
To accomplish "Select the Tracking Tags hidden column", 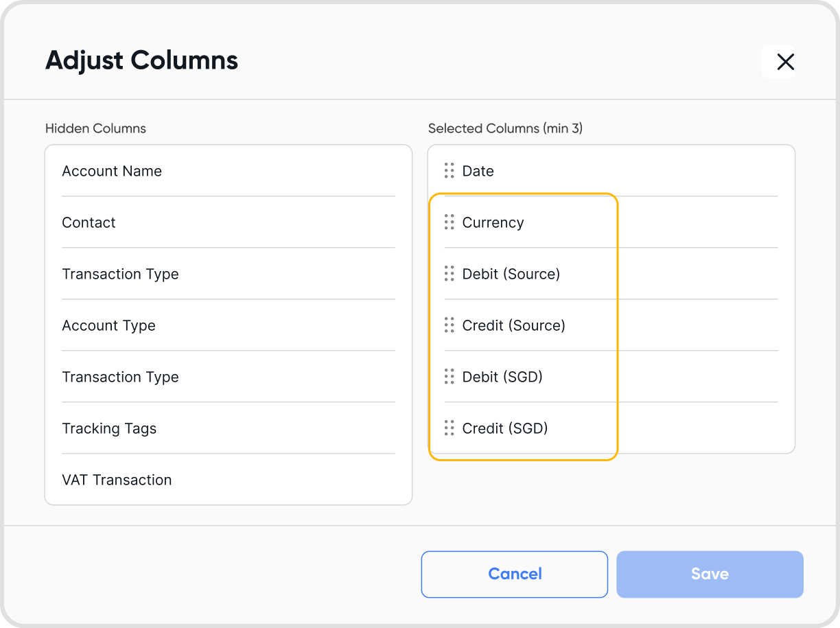I will (109, 428).
